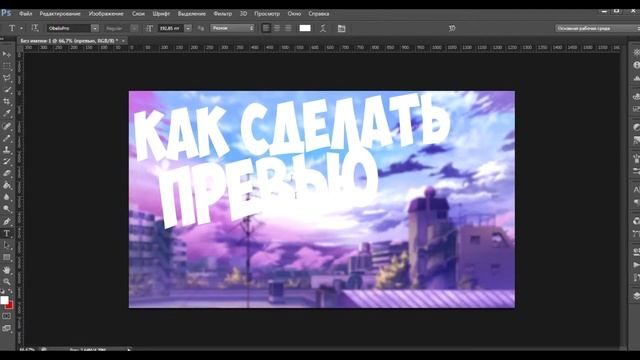640x360 pixels.
Task: Select the Zoom tool
Action: pos(7,282)
